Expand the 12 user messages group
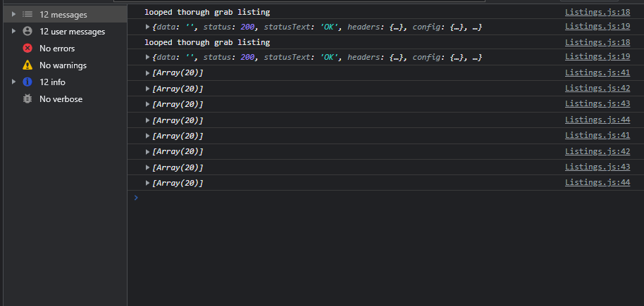The width and height of the screenshot is (644, 306). 13,32
